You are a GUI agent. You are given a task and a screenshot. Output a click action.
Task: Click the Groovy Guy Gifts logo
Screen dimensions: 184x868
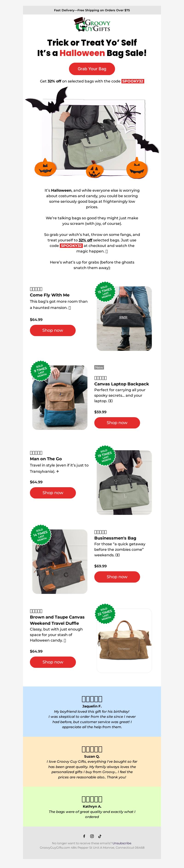[x=92, y=24]
